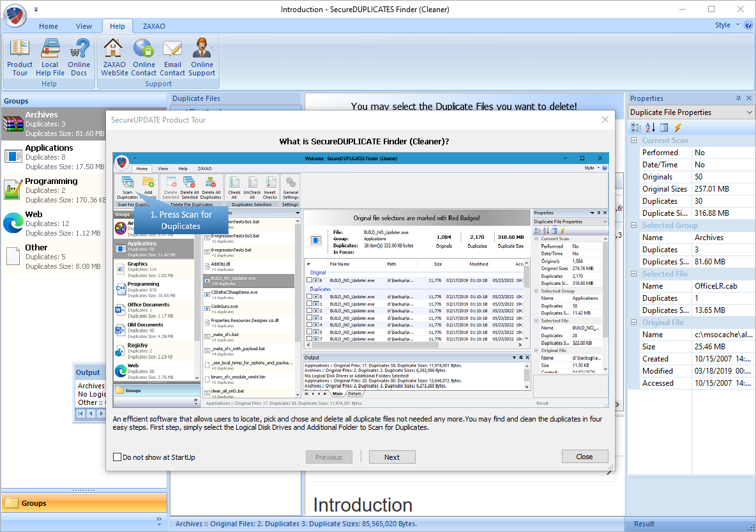Click the Groups bar folder icon
The width and height of the screenshot is (756, 532).
pyautogui.click(x=11, y=503)
